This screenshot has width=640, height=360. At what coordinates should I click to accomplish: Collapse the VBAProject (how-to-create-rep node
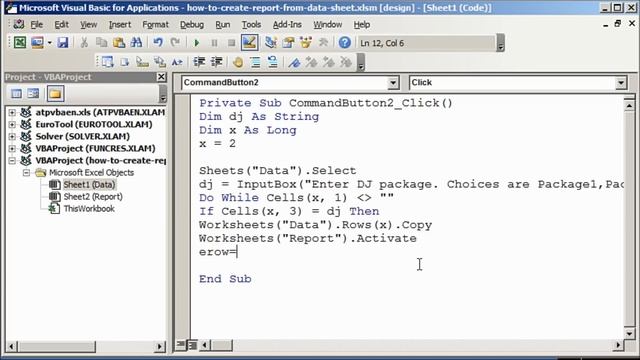coord(12,160)
